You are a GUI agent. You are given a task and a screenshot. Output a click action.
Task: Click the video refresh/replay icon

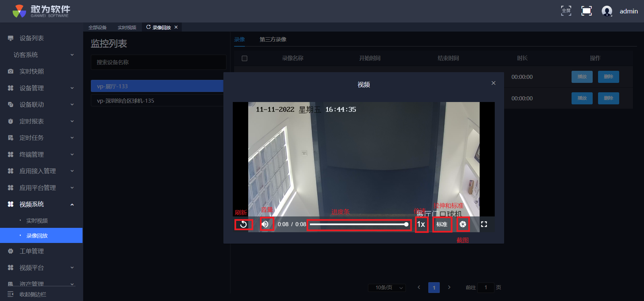click(244, 224)
